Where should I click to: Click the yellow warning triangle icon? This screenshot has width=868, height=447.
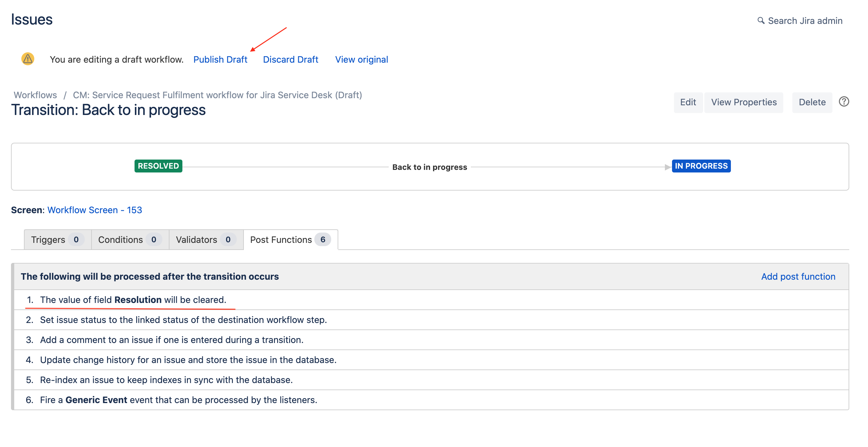click(x=27, y=59)
